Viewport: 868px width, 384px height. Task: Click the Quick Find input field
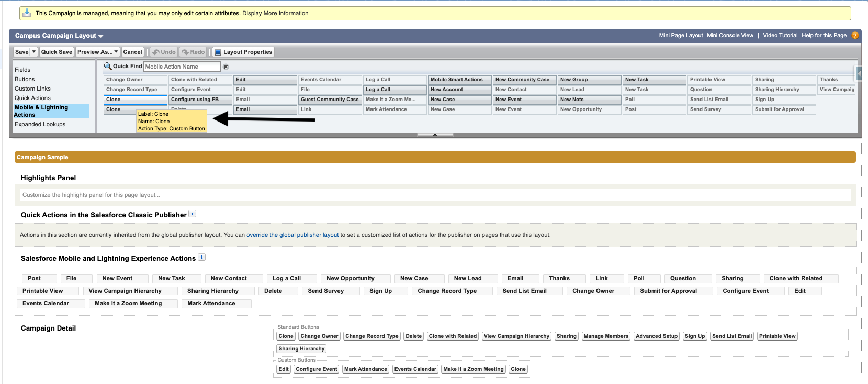(182, 67)
